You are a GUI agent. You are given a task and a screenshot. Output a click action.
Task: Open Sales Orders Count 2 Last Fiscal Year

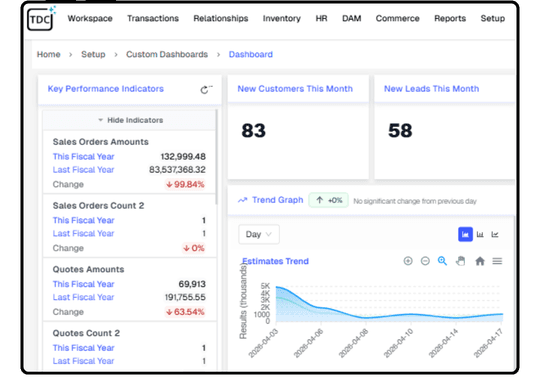click(x=83, y=233)
